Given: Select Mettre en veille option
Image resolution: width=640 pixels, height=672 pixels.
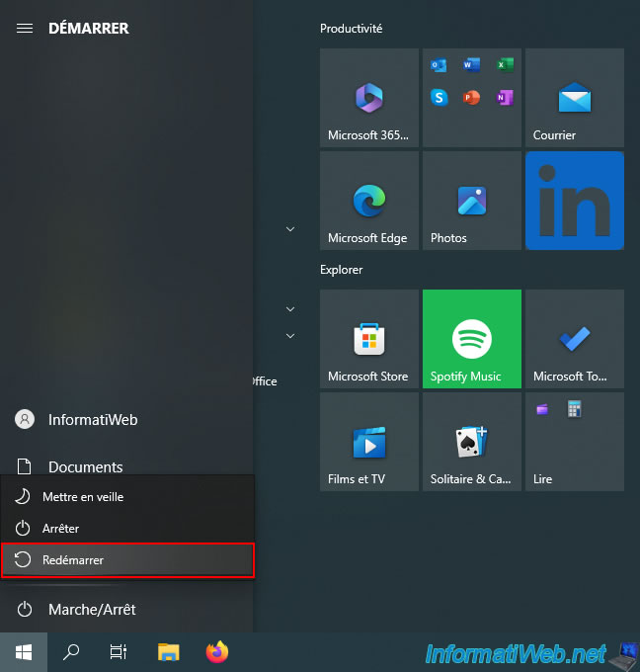Looking at the screenshot, I should point(128,497).
